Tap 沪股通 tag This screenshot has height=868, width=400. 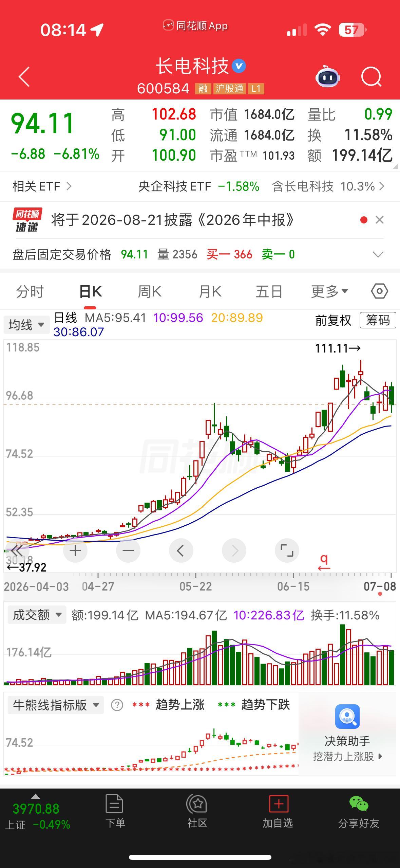[229, 89]
